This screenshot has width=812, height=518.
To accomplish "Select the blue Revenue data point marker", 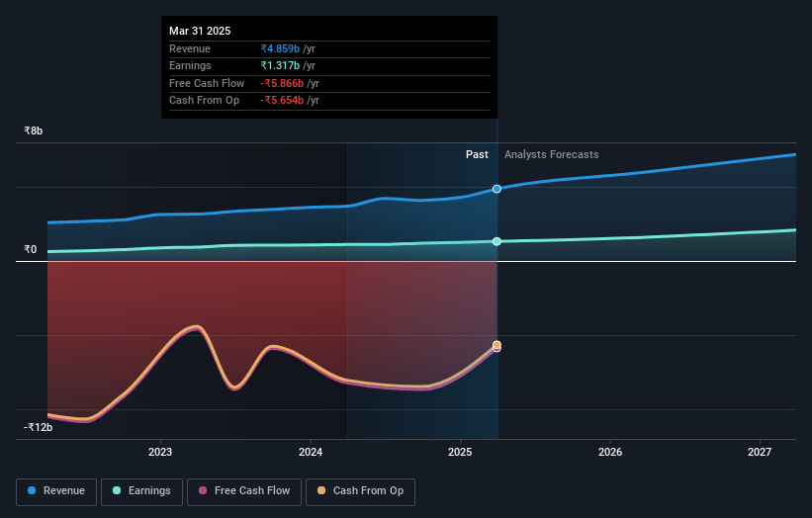I will 496,189.
